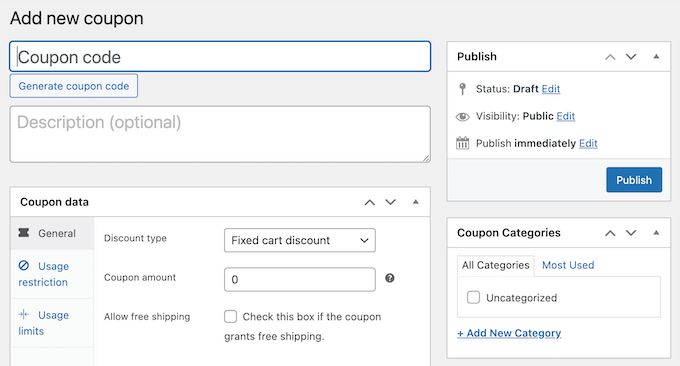Collapse the Publish panel with the triangle toggle
The height and width of the screenshot is (366, 680).
656,56
